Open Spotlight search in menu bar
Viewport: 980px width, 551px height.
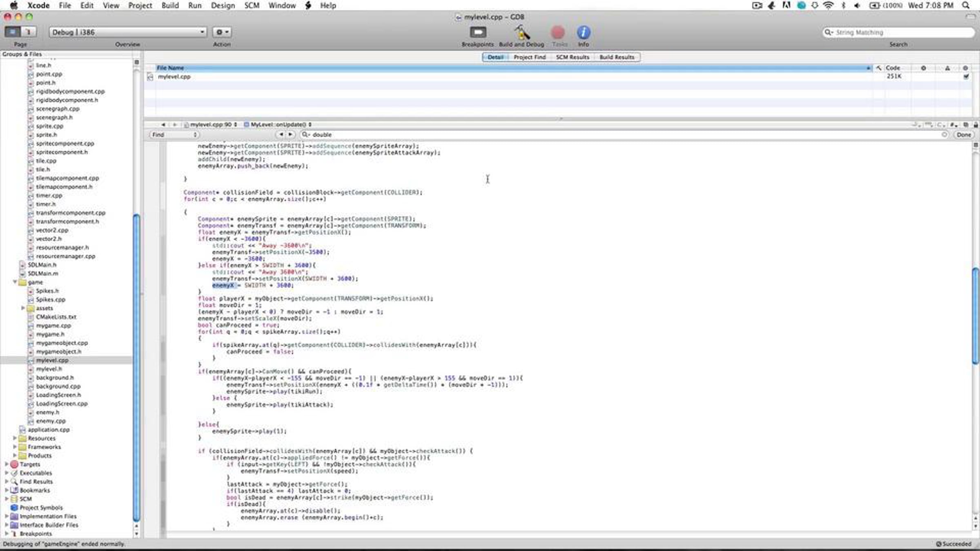pyautogui.click(x=966, y=5)
